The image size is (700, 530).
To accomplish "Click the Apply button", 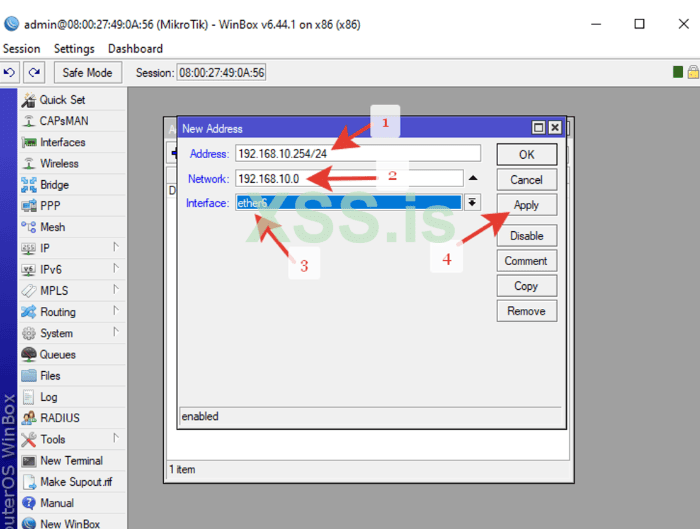I will click(x=527, y=205).
